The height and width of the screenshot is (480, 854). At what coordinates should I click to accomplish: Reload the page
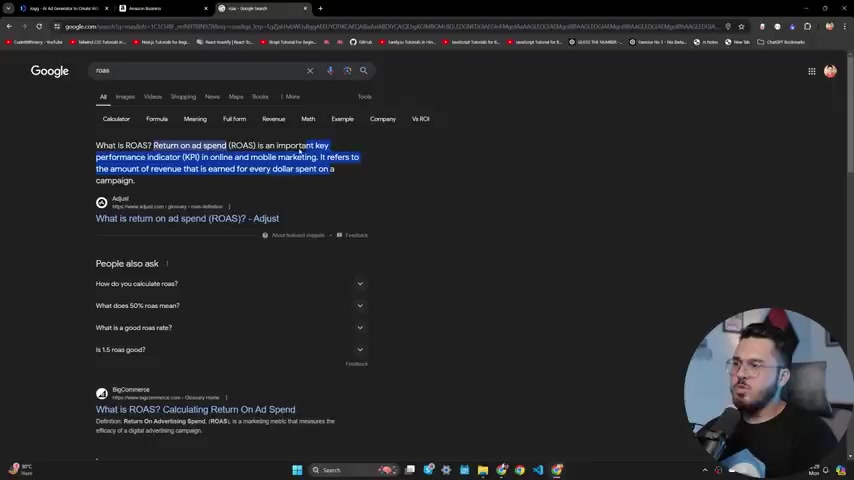click(39, 26)
